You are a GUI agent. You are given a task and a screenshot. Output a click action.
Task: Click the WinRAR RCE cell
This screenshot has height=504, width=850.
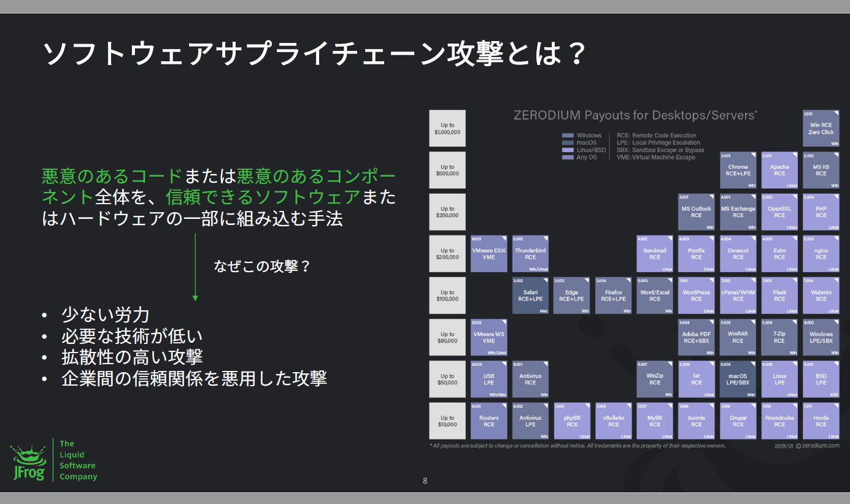[738, 337]
